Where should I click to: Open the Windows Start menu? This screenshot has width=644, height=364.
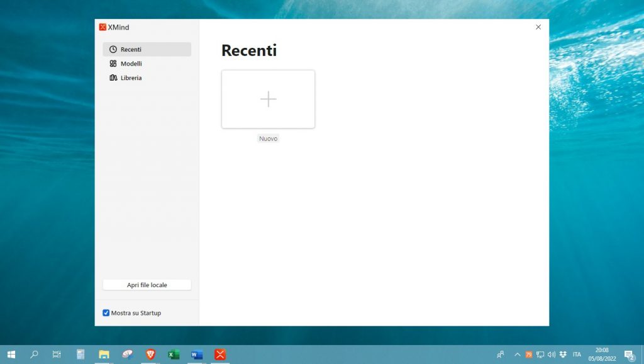click(x=11, y=355)
